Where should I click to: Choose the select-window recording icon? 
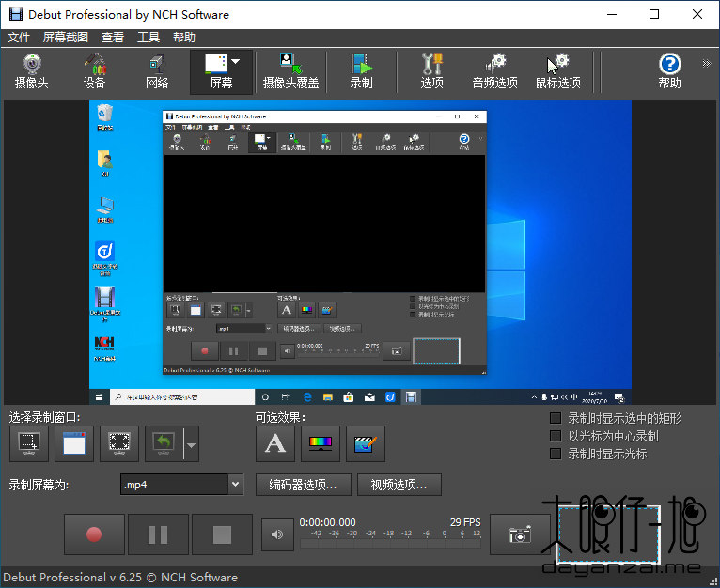(x=74, y=443)
